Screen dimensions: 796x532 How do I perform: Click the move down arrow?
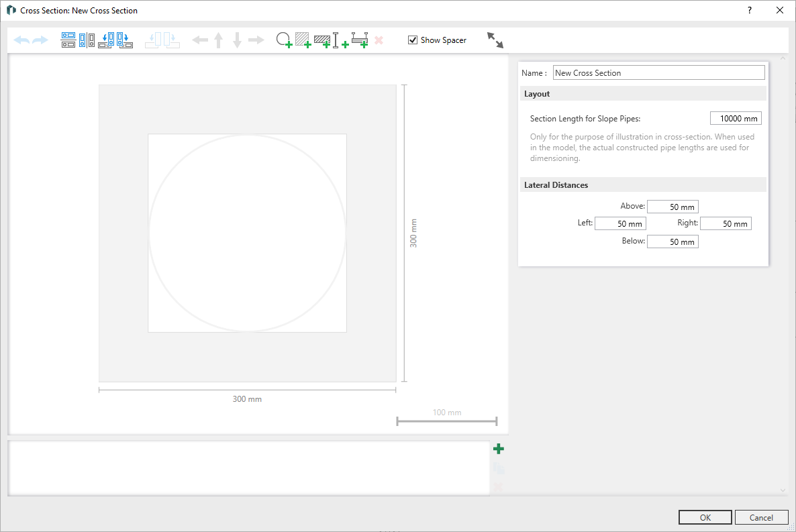[237, 40]
